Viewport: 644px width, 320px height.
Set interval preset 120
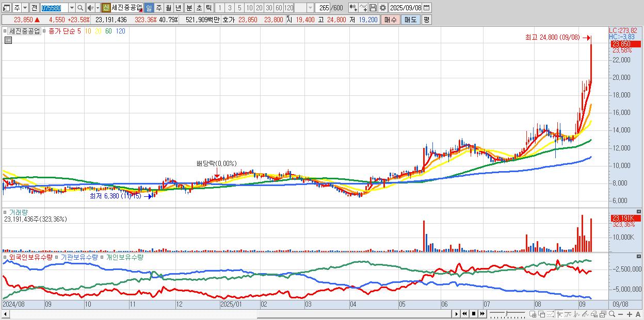pos(288,8)
